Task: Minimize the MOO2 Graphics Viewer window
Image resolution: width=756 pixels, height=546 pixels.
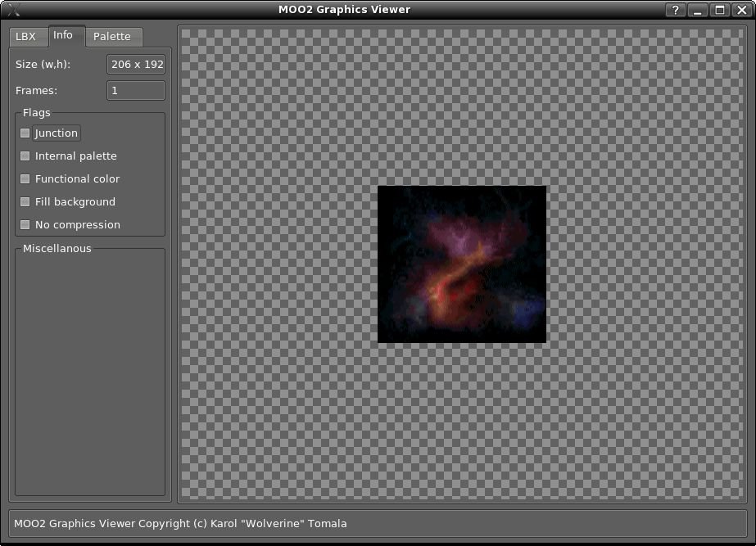Action: [697, 10]
